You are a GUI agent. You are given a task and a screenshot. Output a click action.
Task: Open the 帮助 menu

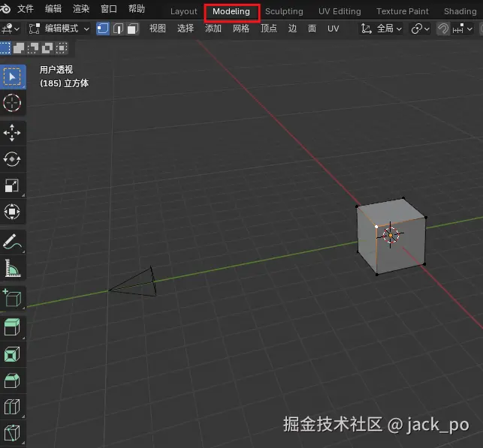[137, 8]
